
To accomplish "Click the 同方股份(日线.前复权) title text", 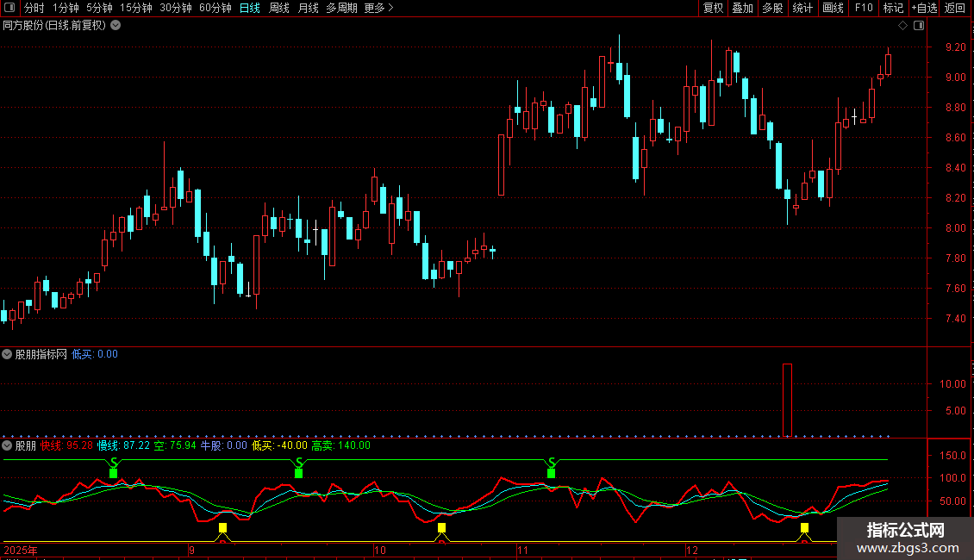I will tap(54, 26).
